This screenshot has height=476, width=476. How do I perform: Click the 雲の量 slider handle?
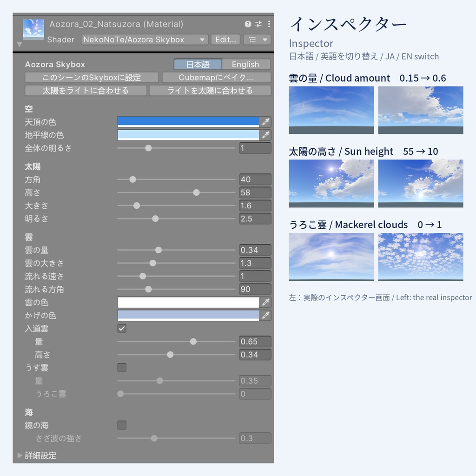[158, 250]
